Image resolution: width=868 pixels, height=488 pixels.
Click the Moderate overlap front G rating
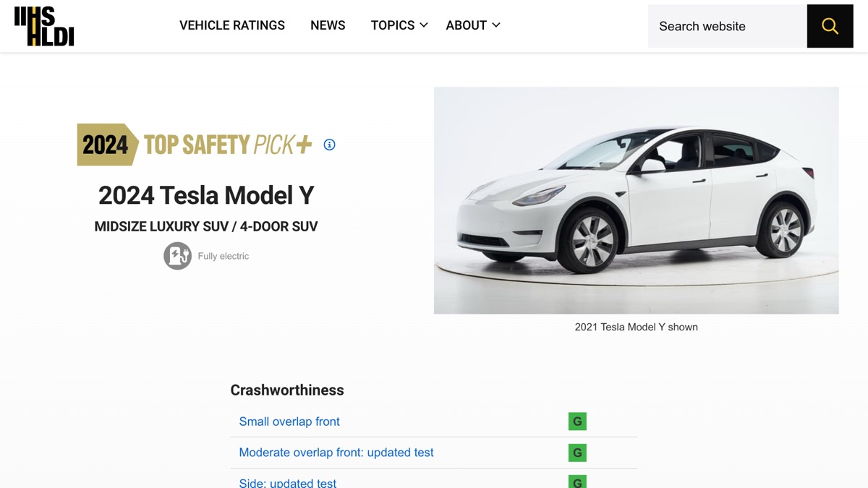(577, 453)
